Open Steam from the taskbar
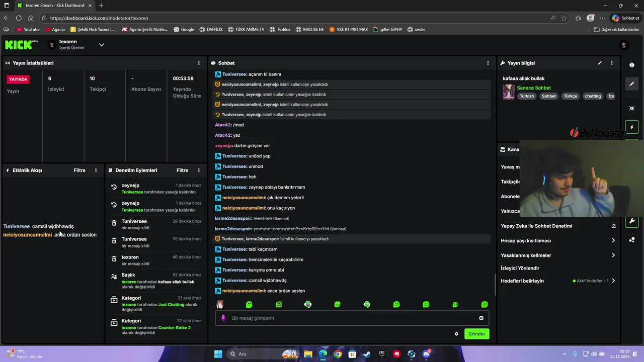 coord(367,354)
